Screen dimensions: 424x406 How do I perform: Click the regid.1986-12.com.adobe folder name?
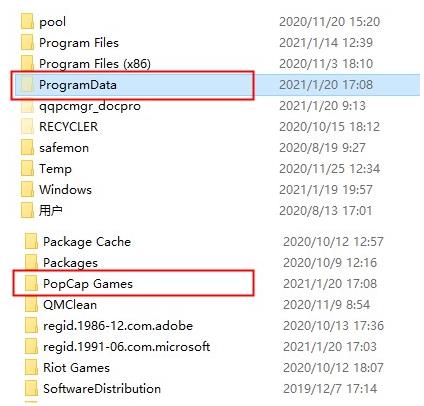click(118, 326)
